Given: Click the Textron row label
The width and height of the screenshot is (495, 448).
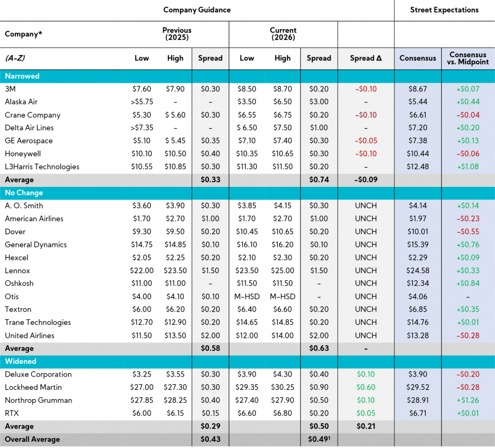Looking at the screenshot, I should click(18, 309).
